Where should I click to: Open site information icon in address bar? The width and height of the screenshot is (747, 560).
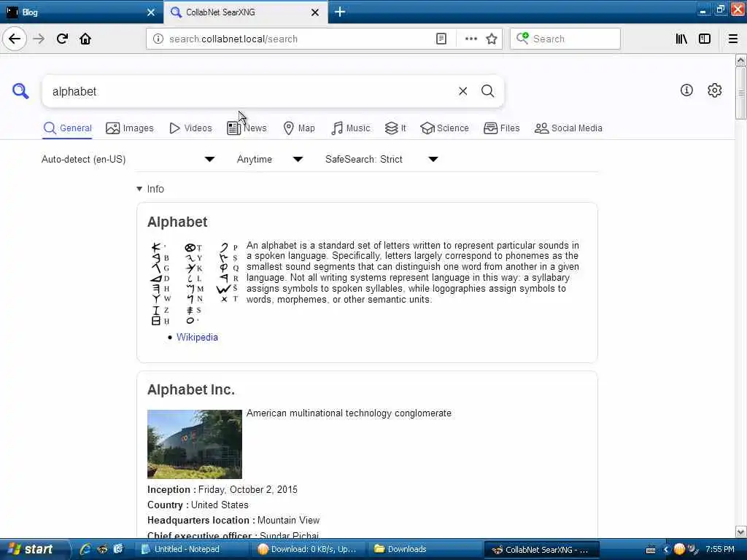(x=158, y=39)
